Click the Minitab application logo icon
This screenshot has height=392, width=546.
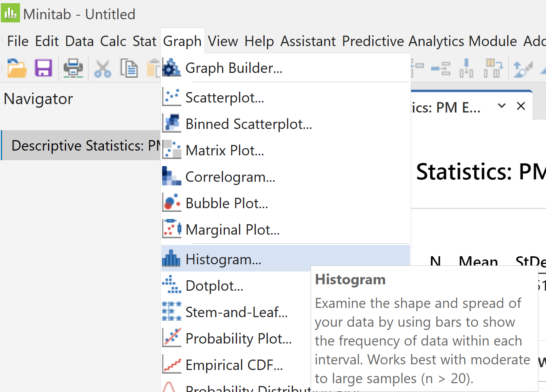click(x=10, y=13)
